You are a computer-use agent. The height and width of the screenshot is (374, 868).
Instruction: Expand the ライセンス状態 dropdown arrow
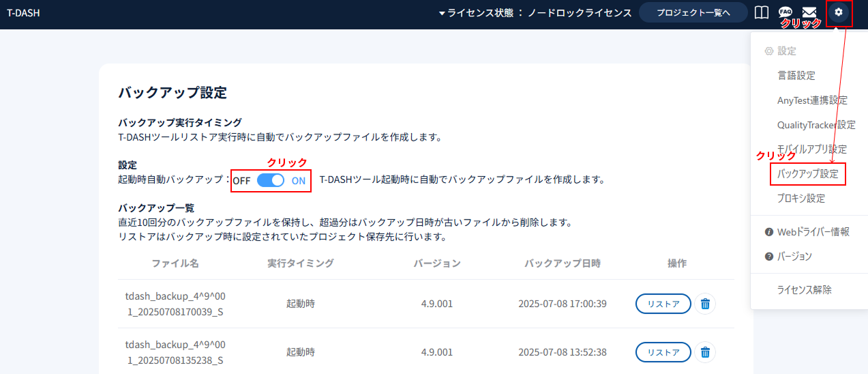tap(442, 13)
